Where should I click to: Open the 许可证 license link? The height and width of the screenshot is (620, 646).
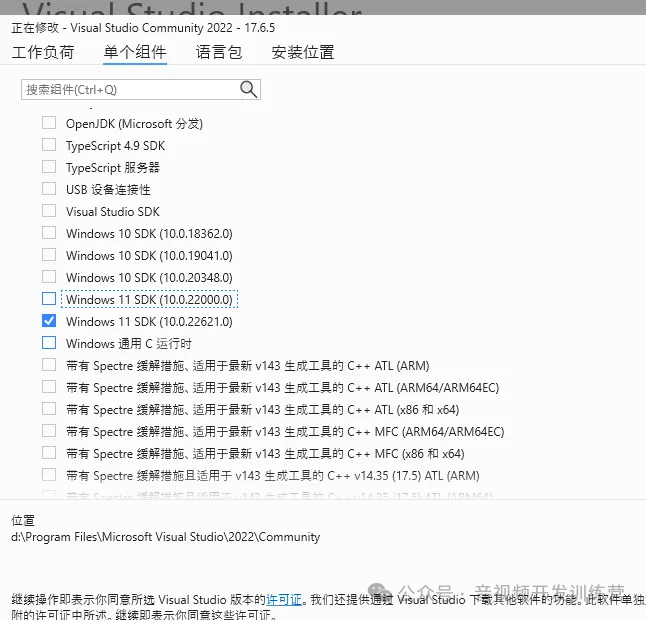284,599
